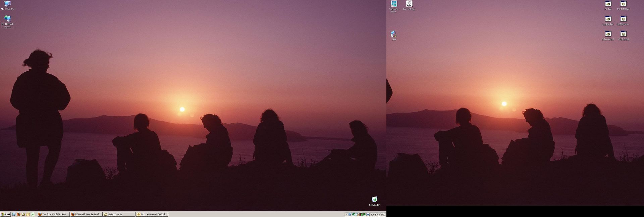Switch to NZ Herald Firefox window
This screenshot has height=217, width=644.
tap(86, 214)
